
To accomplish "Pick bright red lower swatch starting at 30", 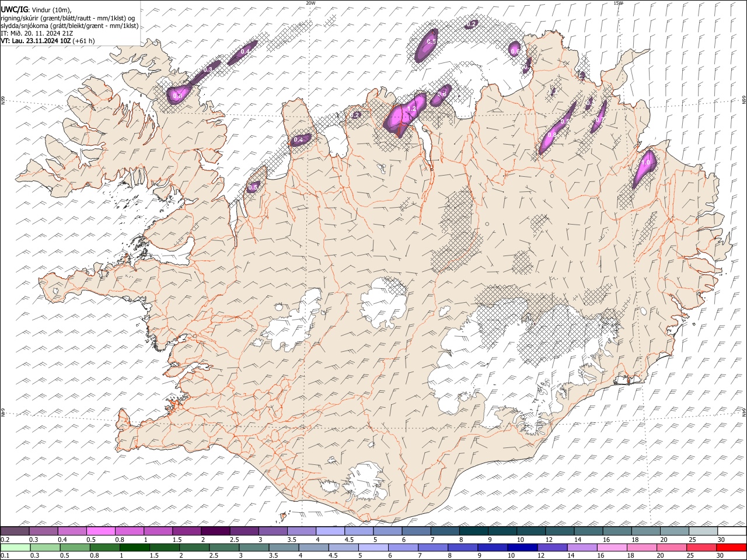I will coord(731,547).
